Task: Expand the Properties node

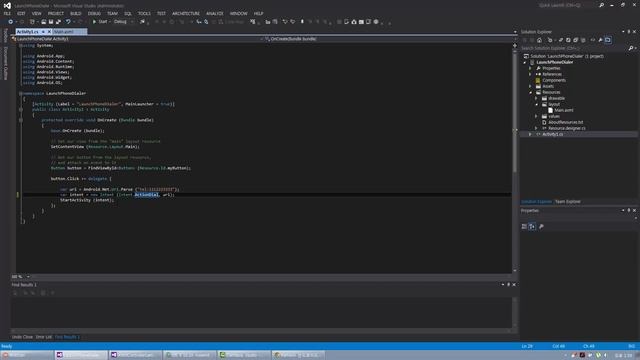Action: 531,69
